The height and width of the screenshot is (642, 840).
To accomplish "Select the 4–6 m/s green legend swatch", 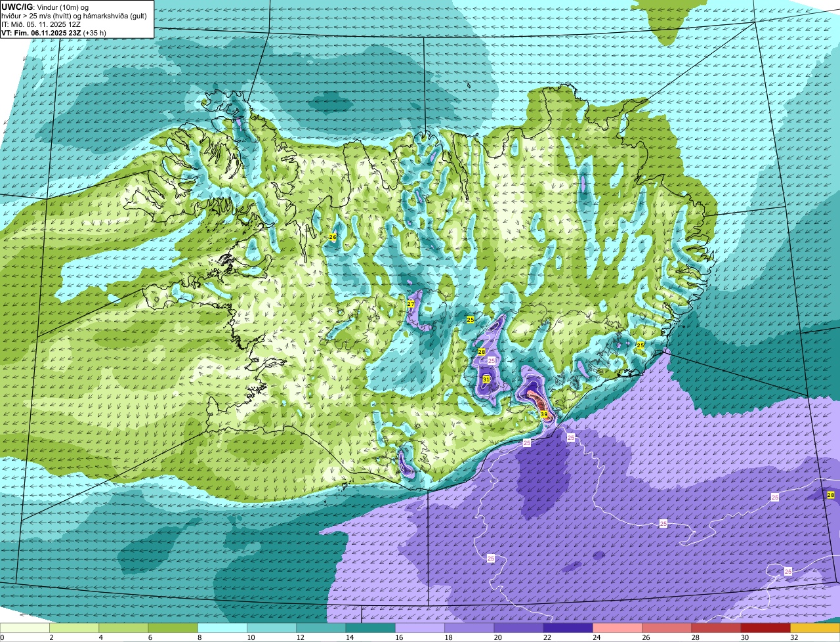I will (x=123, y=628).
